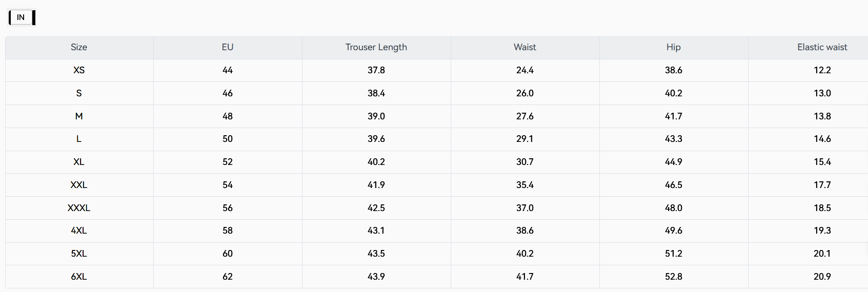The height and width of the screenshot is (292, 868).
Task: Select the S size row label
Action: coord(79,93)
